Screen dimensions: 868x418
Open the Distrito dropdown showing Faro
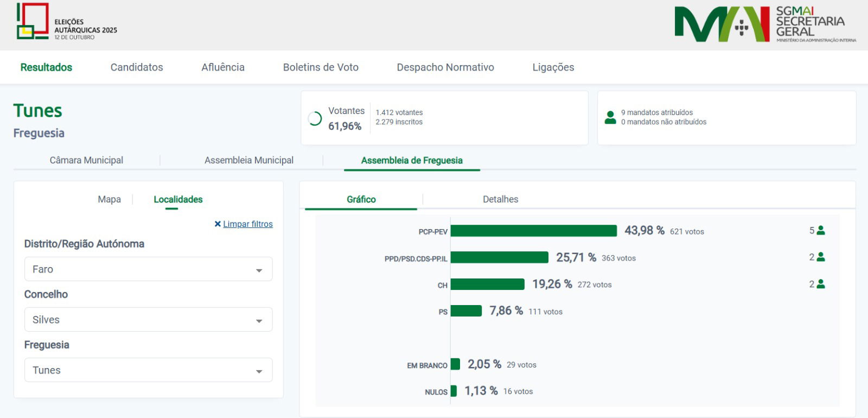tap(148, 269)
